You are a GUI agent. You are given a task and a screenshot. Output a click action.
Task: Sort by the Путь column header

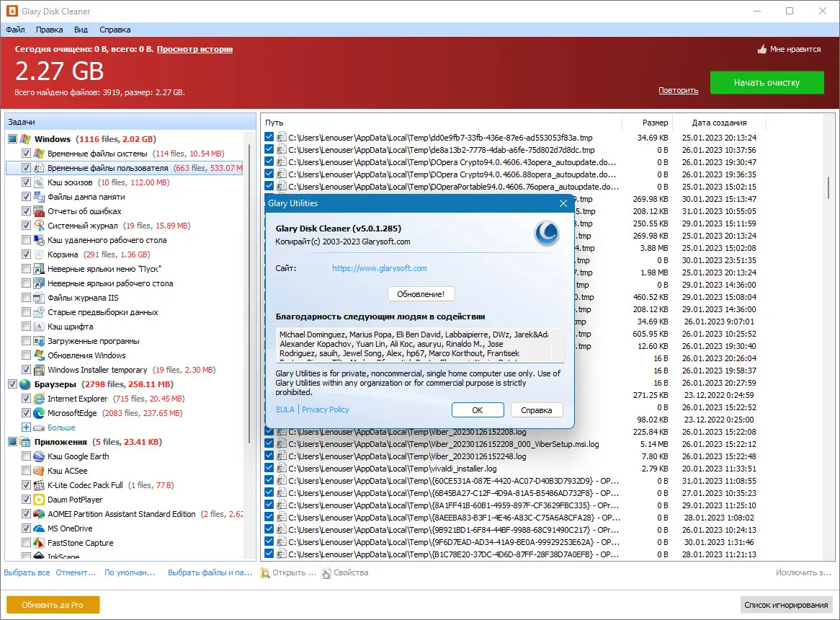click(x=442, y=123)
